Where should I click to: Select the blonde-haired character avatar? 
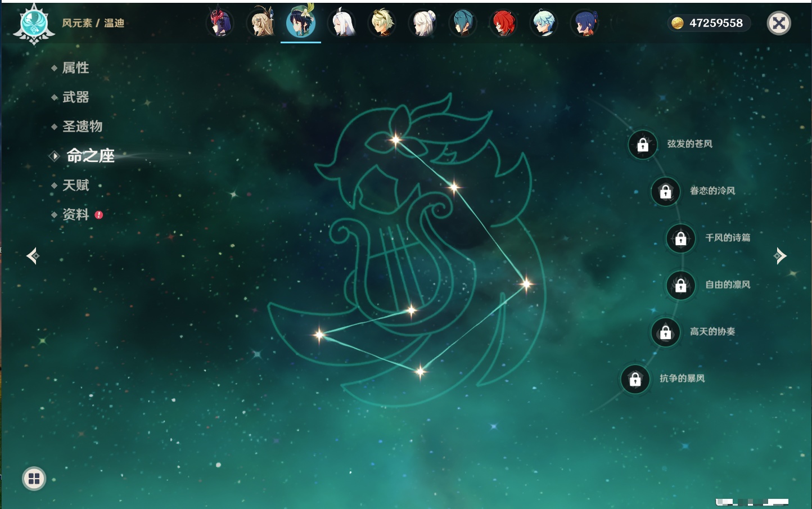382,23
